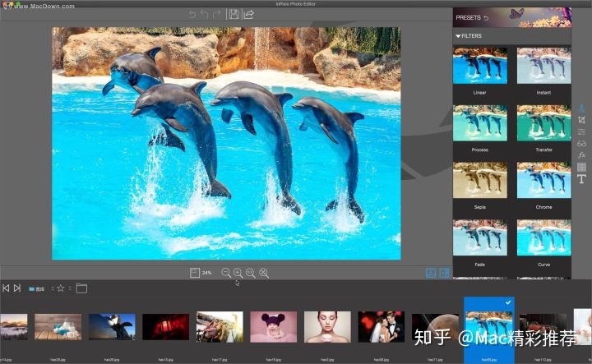Viewport: 592px width, 364px height.
Task: Toggle the star favorites filter in browser bar
Action: [x=61, y=288]
